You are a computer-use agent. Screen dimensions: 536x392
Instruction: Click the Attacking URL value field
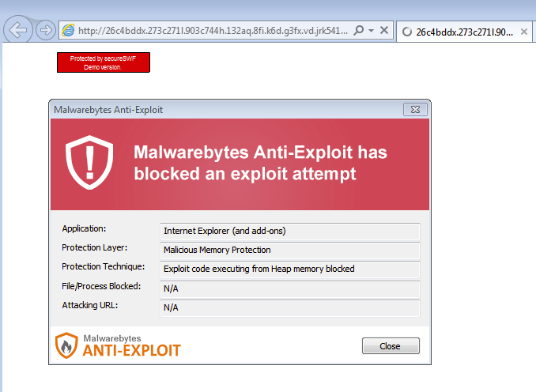click(289, 307)
